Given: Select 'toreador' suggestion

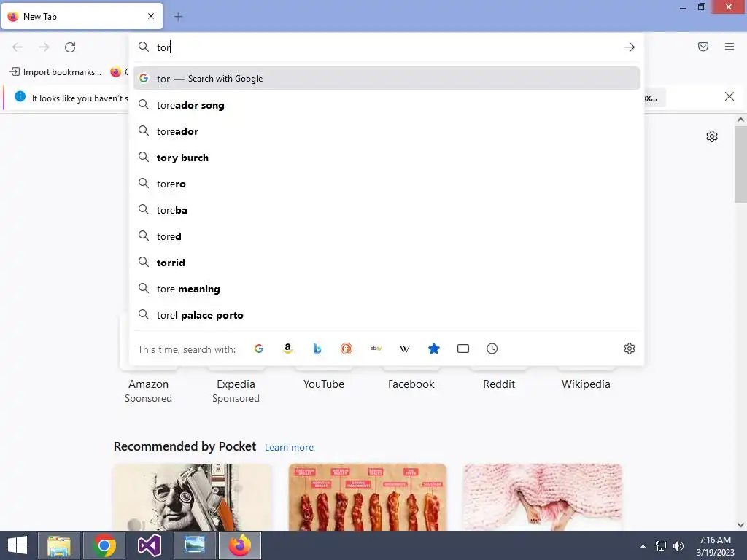Looking at the screenshot, I should 387,131.
